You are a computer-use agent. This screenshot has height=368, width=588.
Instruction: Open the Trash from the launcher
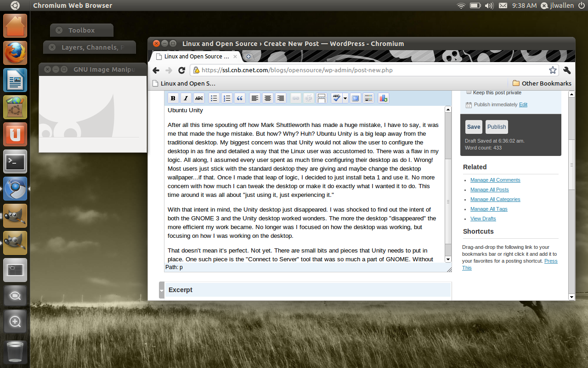point(15,351)
